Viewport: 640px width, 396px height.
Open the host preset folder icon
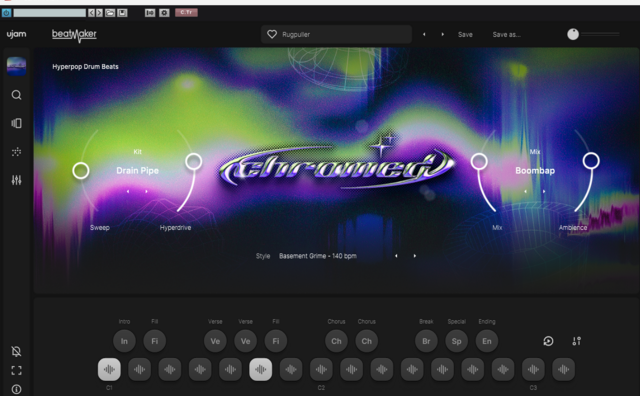pos(110,13)
